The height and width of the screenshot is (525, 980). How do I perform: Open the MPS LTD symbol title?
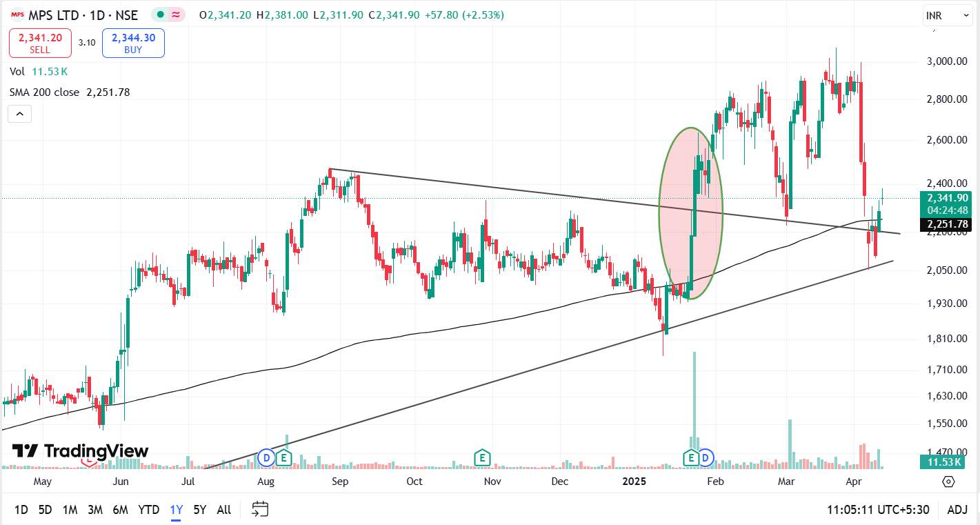(85, 15)
